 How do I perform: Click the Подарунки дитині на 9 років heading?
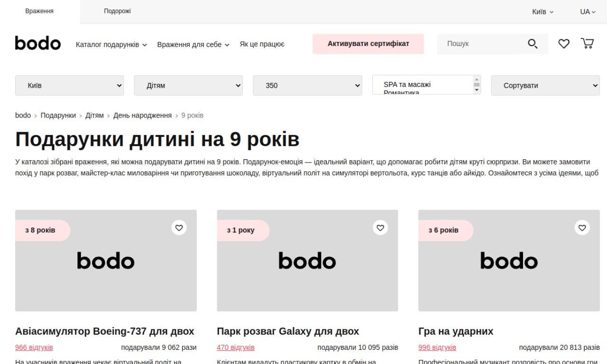pyautogui.click(x=157, y=139)
